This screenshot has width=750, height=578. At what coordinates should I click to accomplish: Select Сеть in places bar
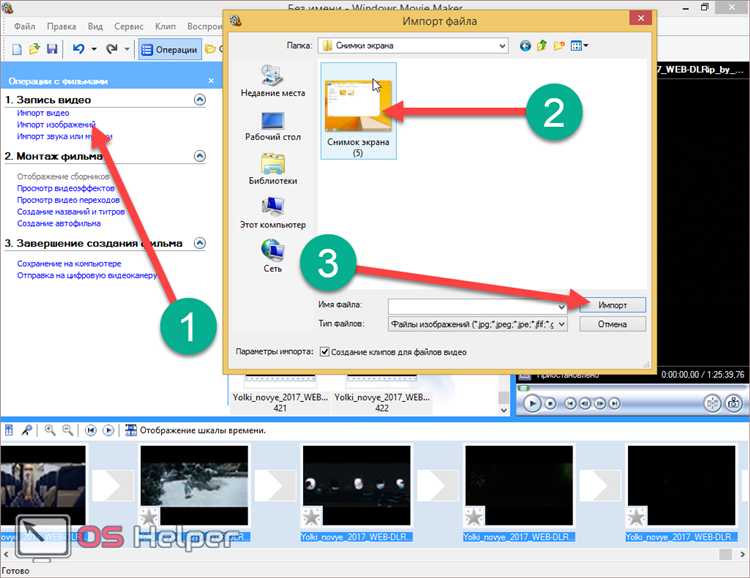coord(273,256)
